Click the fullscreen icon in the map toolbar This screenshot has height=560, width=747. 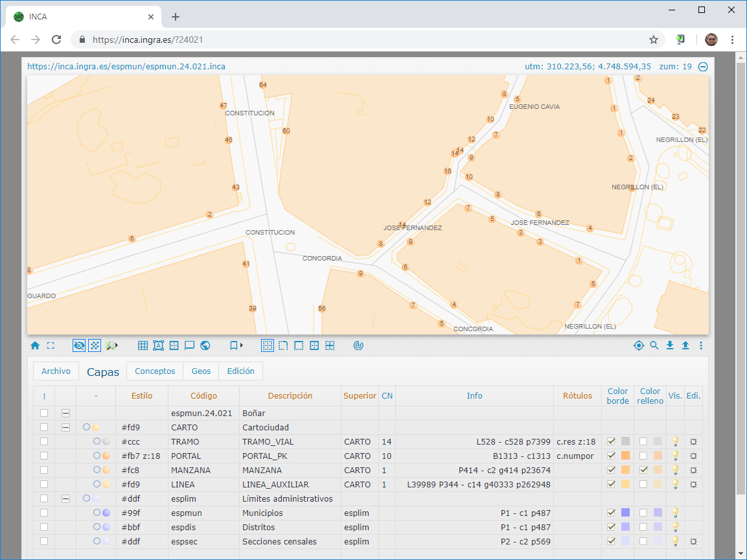pyautogui.click(x=51, y=345)
